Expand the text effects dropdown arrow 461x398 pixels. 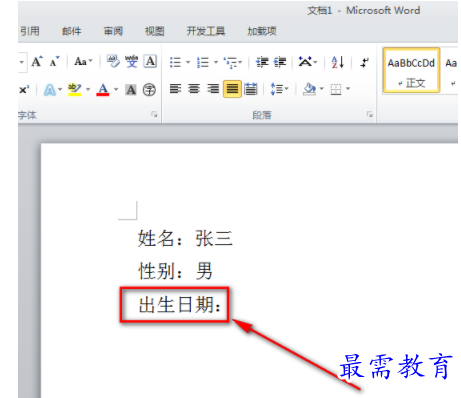click(x=60, y=89)
